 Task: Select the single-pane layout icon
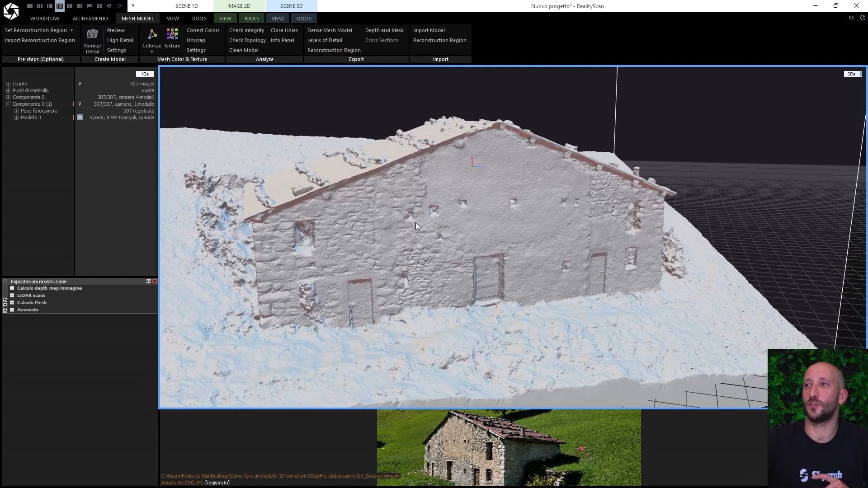click(30, 6)
